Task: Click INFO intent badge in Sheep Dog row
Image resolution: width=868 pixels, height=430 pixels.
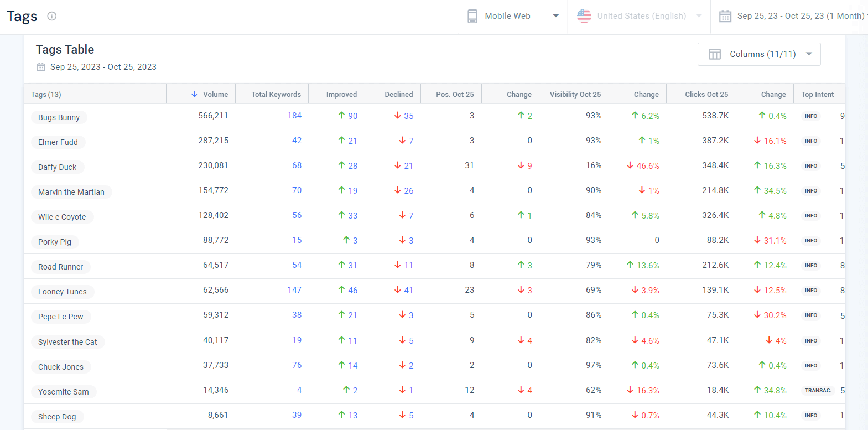Action: pos(811,416)
